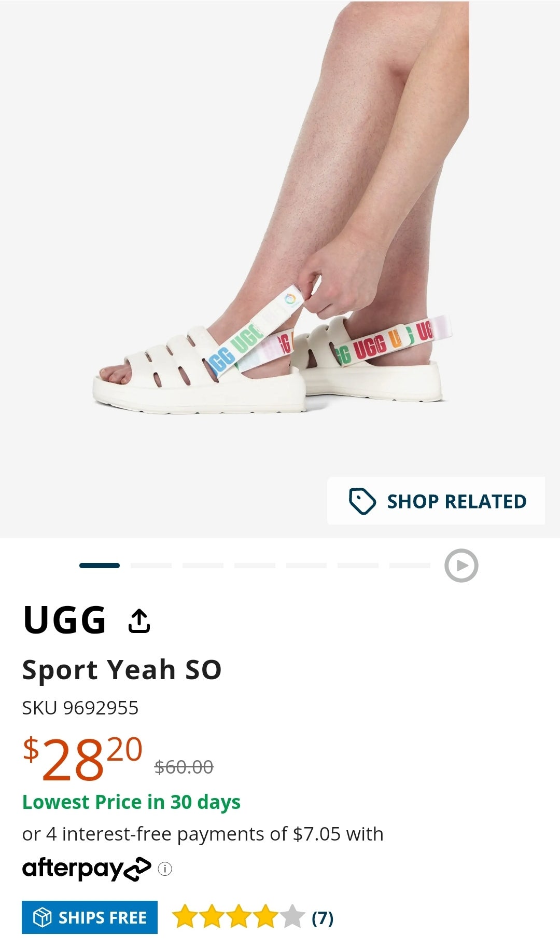Show the sixth image indicator
560x949 pixels.
358,566
